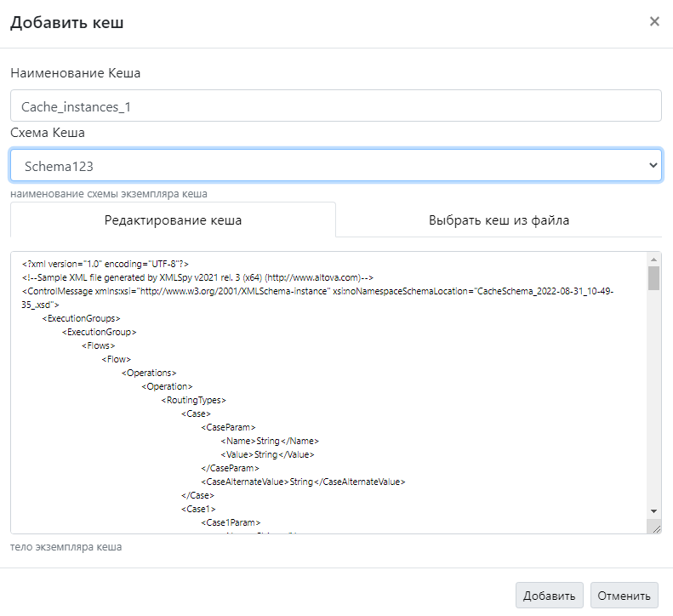The height and width of the screenshot is (616, 673).
Task: Click the XML editor scrollbar up arrow
Action: click(x=653, y=260)
